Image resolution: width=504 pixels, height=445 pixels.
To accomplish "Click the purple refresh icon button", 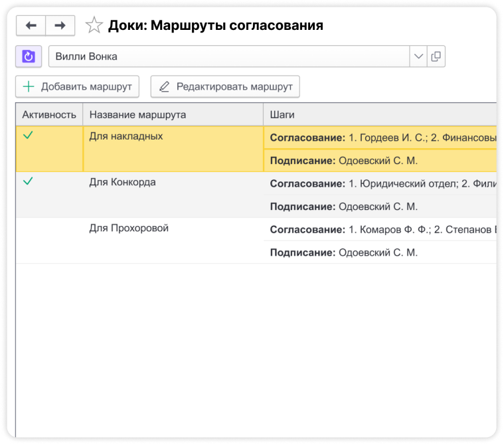I will coord(29,56).
